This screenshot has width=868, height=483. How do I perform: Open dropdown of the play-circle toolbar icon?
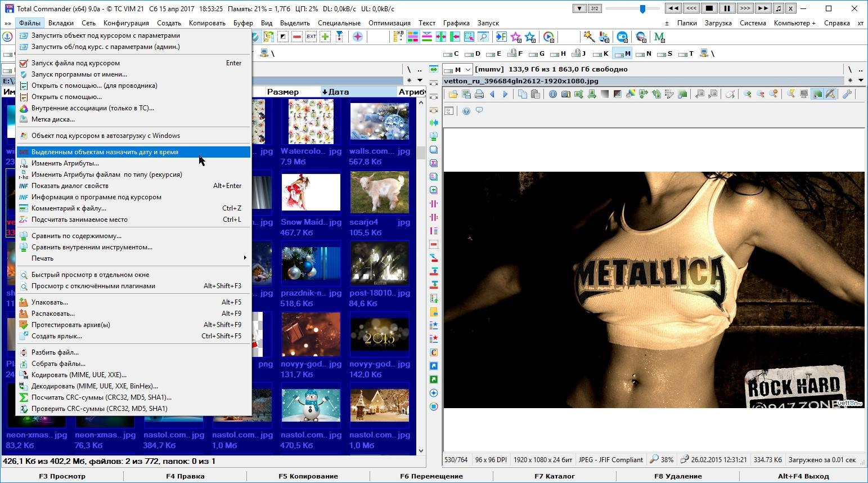552,41
